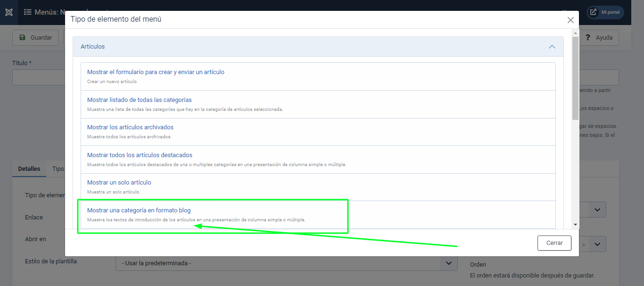Choose 'Mostrar un solo artículo' option
Image resolution: width=644 pixels, height=286 pixels.
pos(119,183)
